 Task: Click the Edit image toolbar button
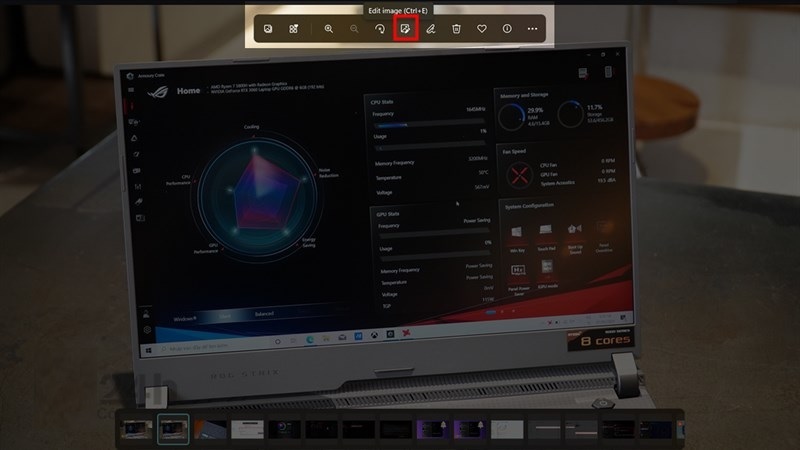point(406,29)
